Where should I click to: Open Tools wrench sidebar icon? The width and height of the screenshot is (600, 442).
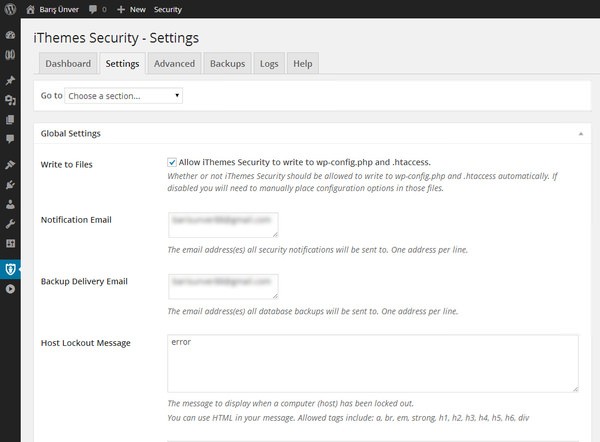coord(10,224)
